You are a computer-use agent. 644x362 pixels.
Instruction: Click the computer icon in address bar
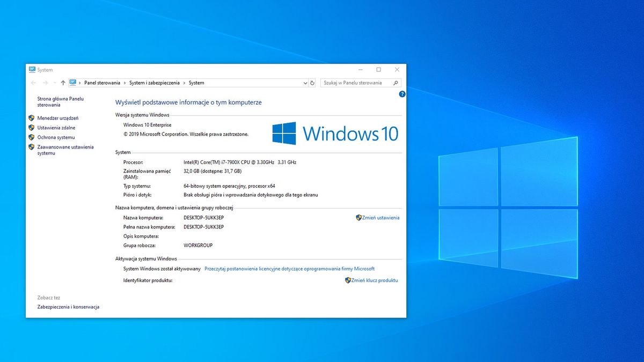[x=72, y=83]
